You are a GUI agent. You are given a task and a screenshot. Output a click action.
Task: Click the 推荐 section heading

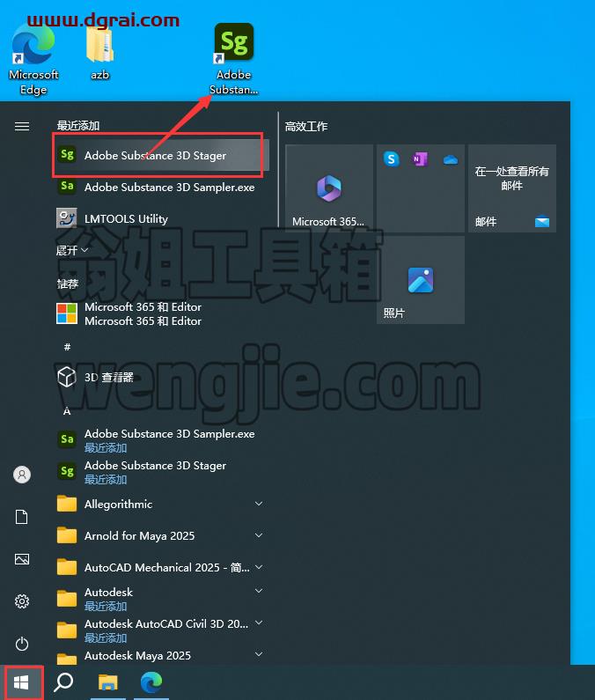tap(68, 284)
